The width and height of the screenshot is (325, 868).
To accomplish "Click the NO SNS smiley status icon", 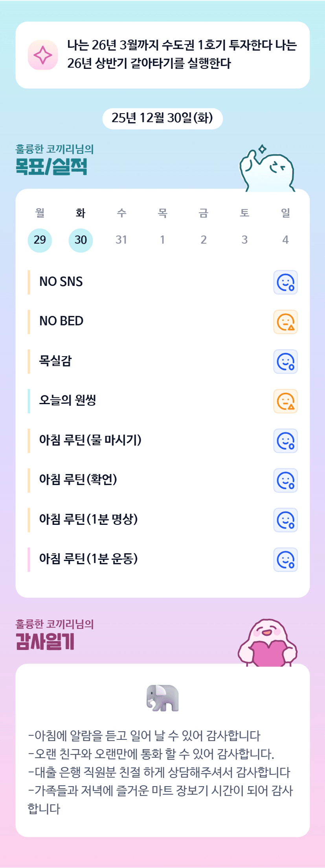I will coord(285,282).
